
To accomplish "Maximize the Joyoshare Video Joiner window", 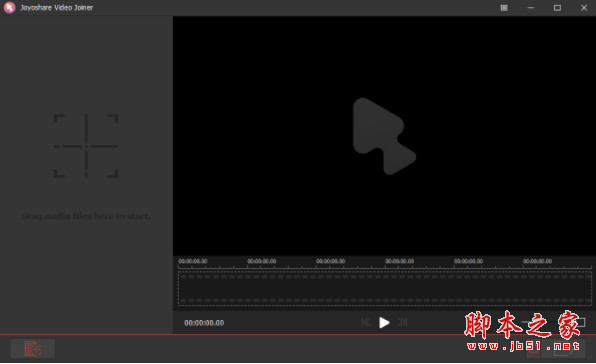I will 557,8.
